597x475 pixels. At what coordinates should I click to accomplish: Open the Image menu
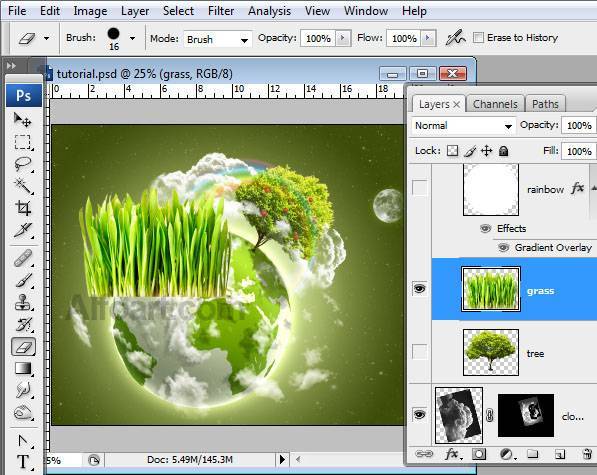[90, 11]
